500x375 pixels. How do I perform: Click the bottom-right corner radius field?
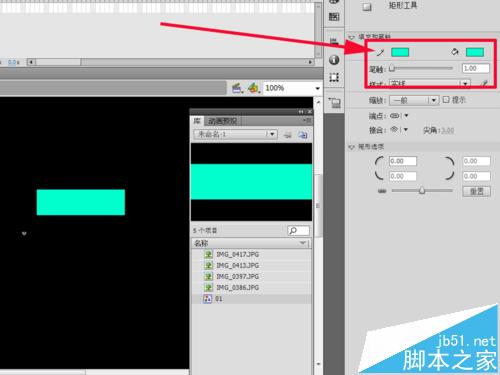(x=477, y=176)
